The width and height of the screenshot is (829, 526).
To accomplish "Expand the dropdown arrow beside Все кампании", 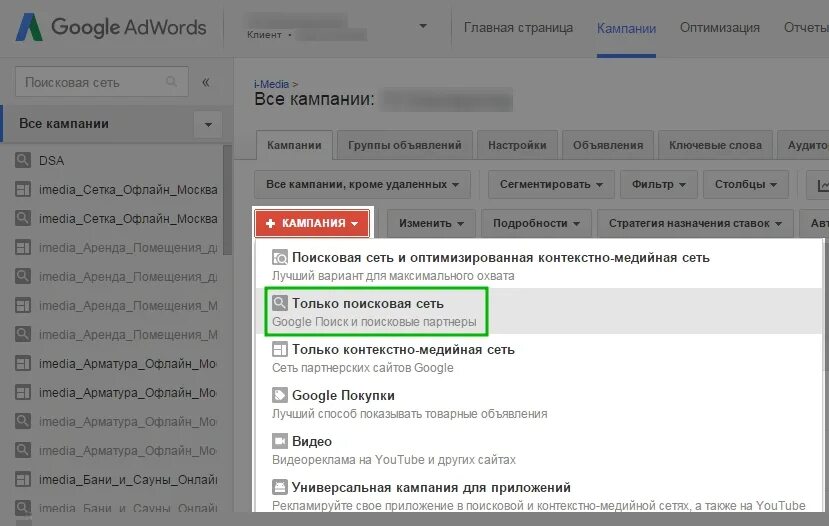I will tap(208, 125).
